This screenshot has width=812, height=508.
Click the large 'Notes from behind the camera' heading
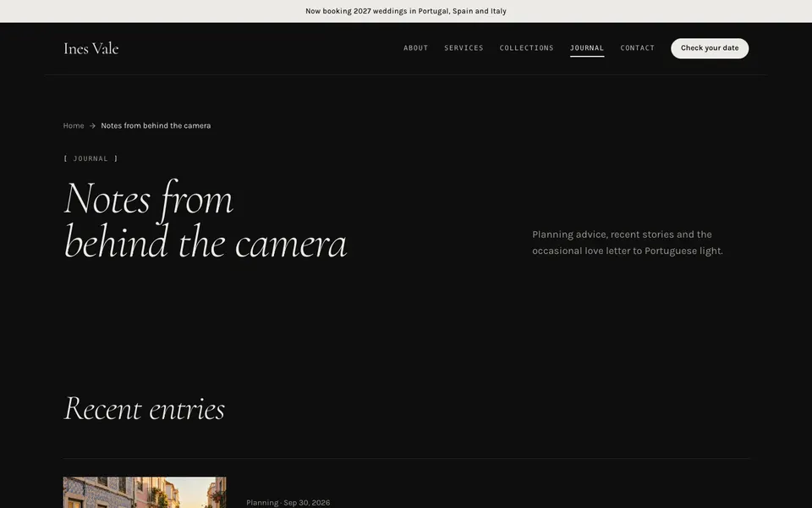click(205, 220)
